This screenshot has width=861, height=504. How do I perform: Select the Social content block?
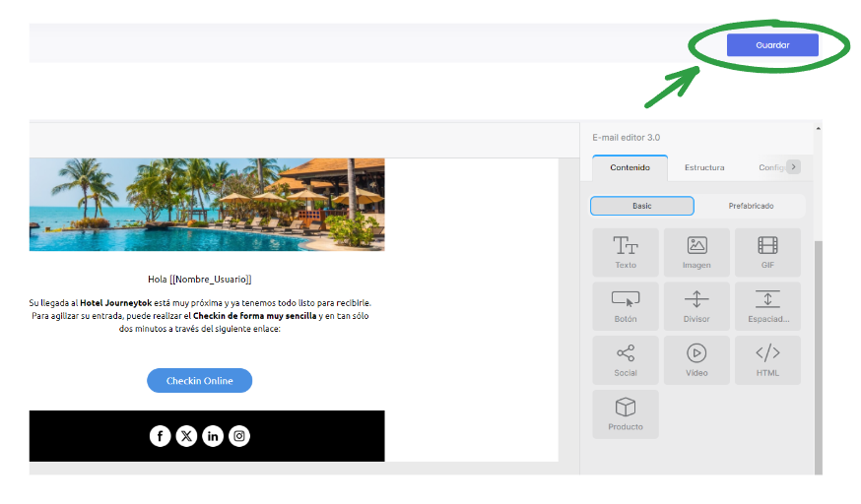626,360
